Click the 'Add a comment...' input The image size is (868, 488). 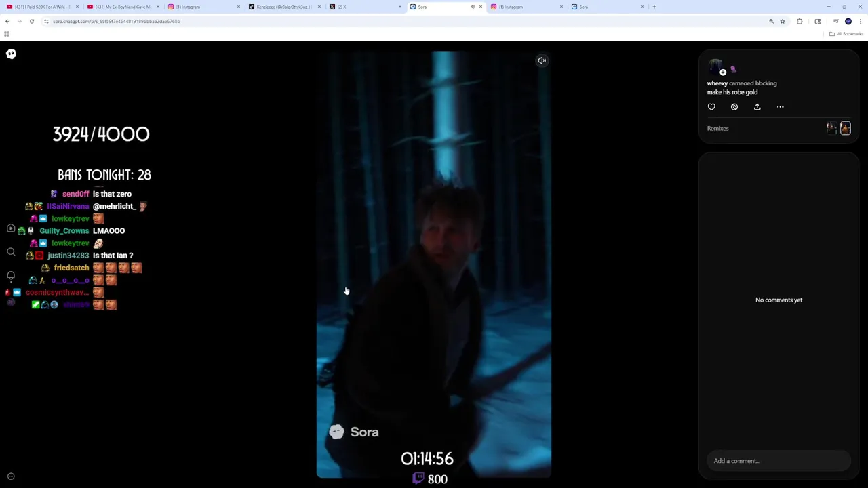click(x=778, y=461)
